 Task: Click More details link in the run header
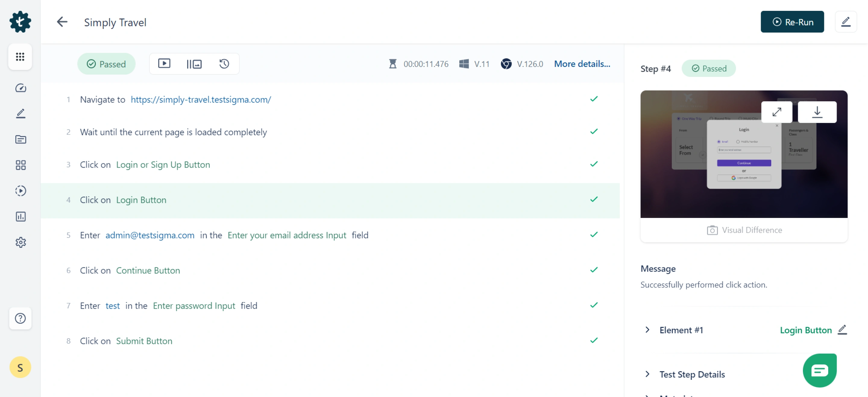(x=582, y=64)
